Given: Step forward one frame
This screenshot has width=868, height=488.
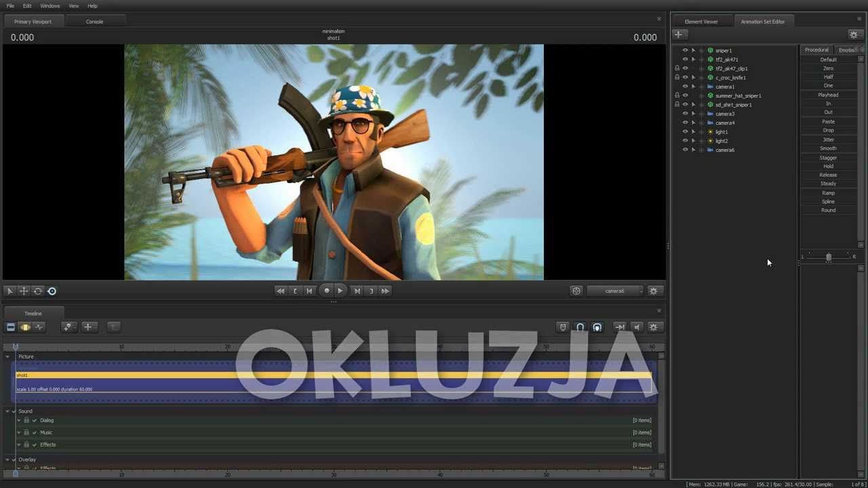Looking at the screenshot, I should pyautogui.click(x=357, y=291).
